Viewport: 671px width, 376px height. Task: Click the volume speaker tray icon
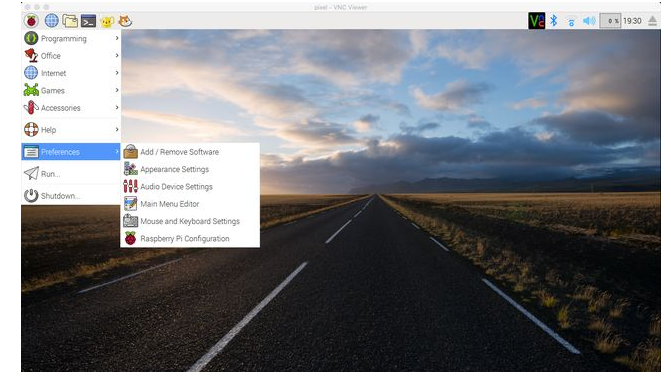point(589,21)
